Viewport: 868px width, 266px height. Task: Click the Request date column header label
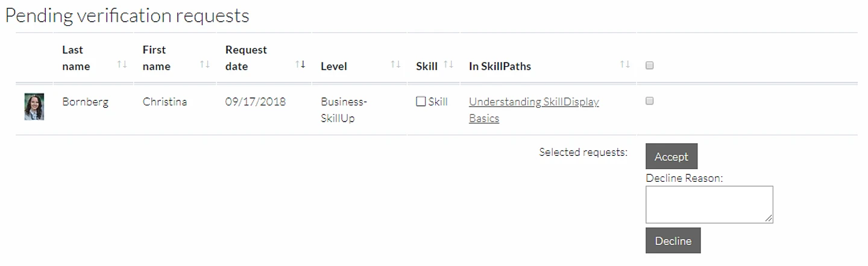[246, 58]
